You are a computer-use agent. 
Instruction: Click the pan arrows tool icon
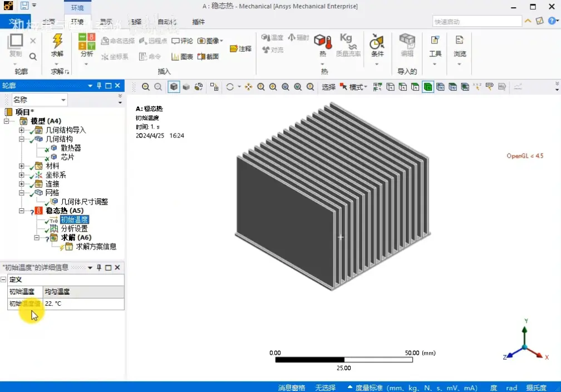point(248,87)
